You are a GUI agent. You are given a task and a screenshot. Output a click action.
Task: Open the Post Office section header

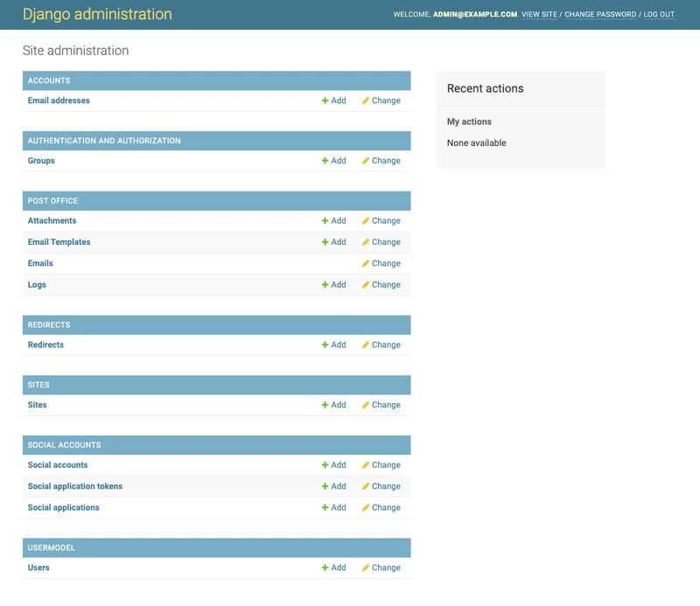tap(52, 201)
